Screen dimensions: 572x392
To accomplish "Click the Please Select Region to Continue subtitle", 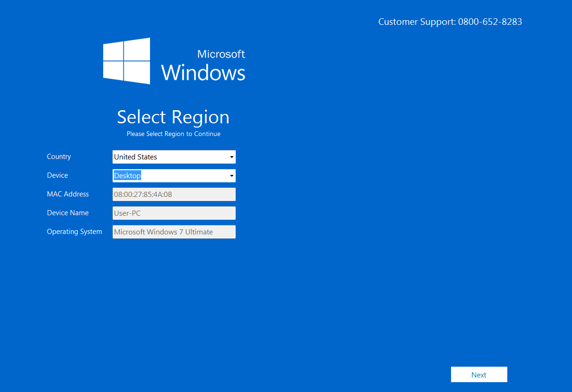I will 173,134.
